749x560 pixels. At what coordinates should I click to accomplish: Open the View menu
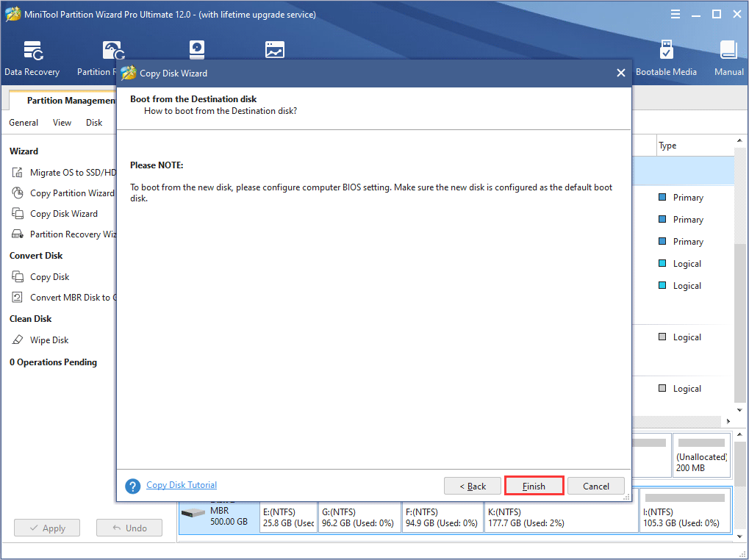point(62,123)
